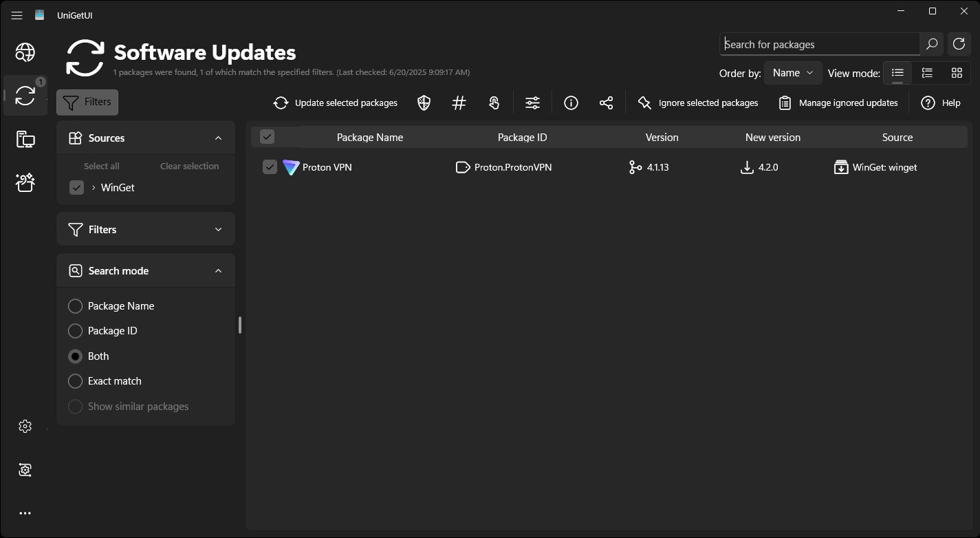Open installation options sliders icon
Viewport: 980px width, 538px height.
[533, 103]
